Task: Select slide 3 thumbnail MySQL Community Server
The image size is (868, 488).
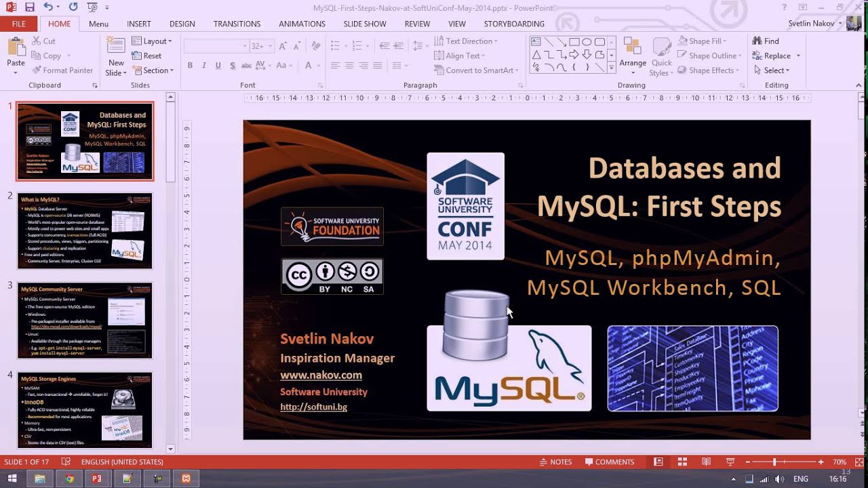Action: point(85,321)
